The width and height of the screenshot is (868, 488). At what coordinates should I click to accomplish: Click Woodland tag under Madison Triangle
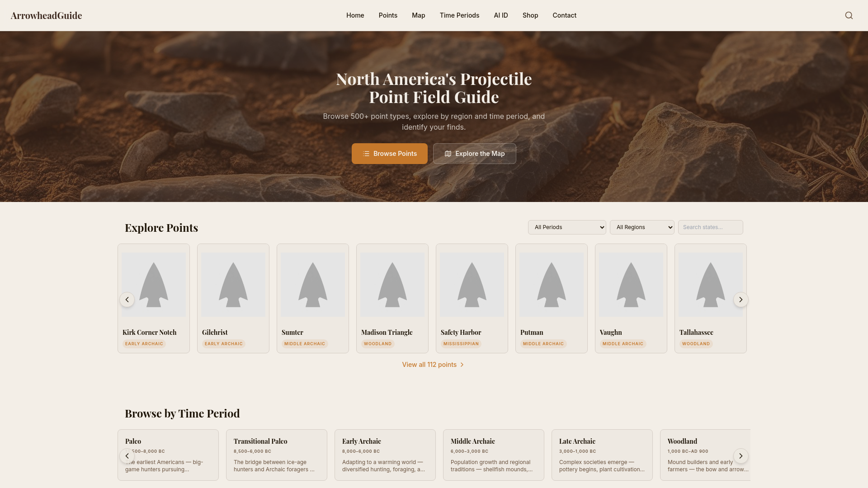click(378, 344)
